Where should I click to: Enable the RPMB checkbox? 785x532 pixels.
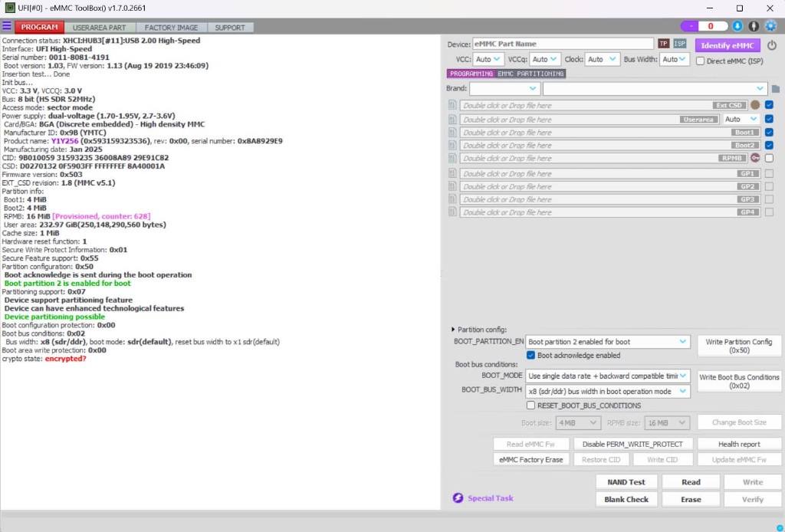(769, 158)
